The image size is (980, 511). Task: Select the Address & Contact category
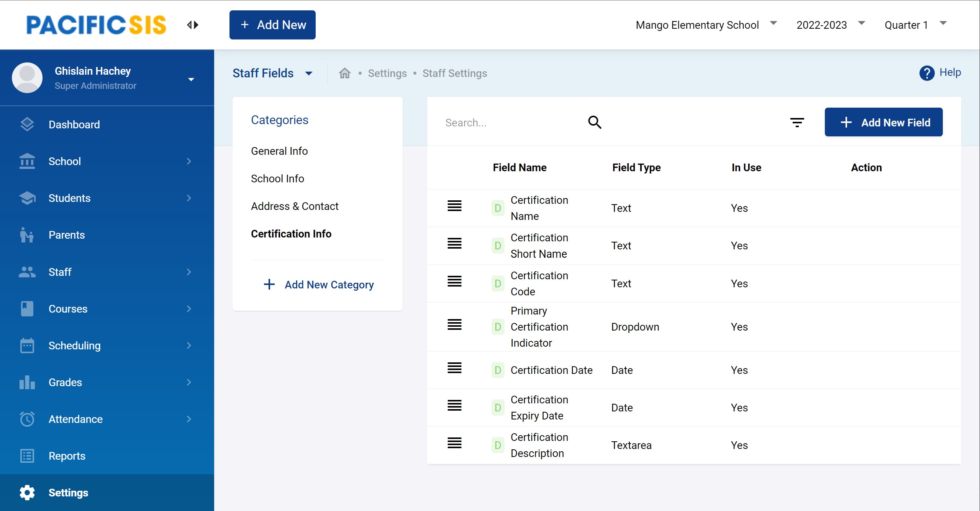(294, 206)
